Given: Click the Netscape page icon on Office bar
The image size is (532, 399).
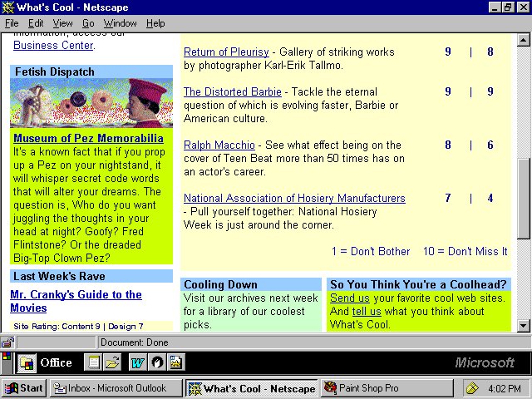Looking at the screenshot, I should point(176,362).
